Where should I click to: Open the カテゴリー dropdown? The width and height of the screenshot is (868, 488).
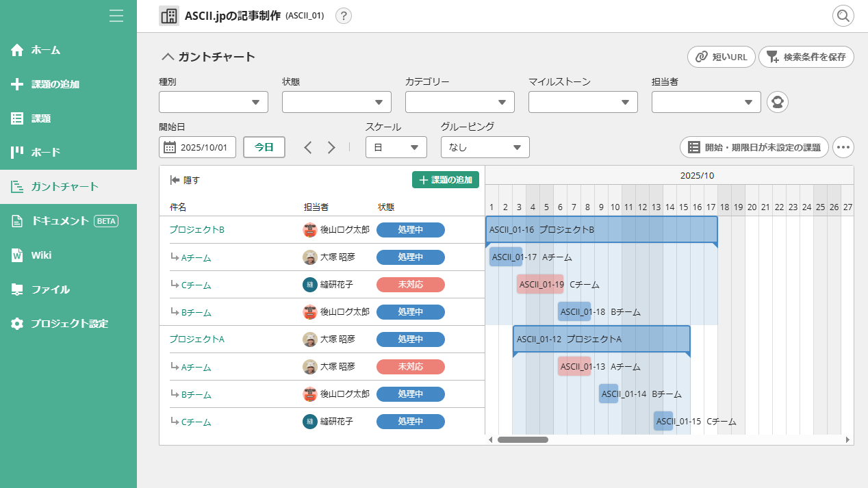coord(460,102)
